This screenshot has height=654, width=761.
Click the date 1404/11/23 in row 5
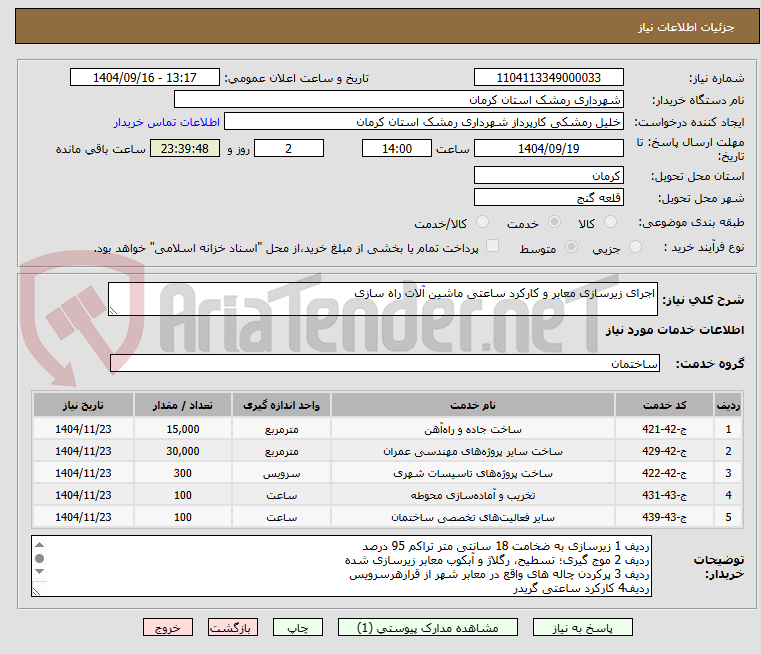pyautogui.click(x=83, y=517)
